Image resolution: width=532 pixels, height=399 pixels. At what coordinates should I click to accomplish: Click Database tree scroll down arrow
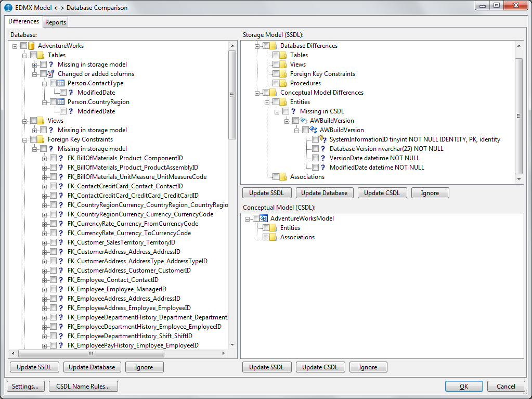point(232,345)
